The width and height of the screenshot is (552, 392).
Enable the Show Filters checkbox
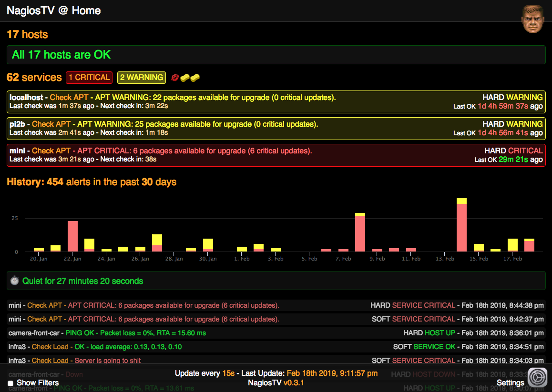coord(10,383)
